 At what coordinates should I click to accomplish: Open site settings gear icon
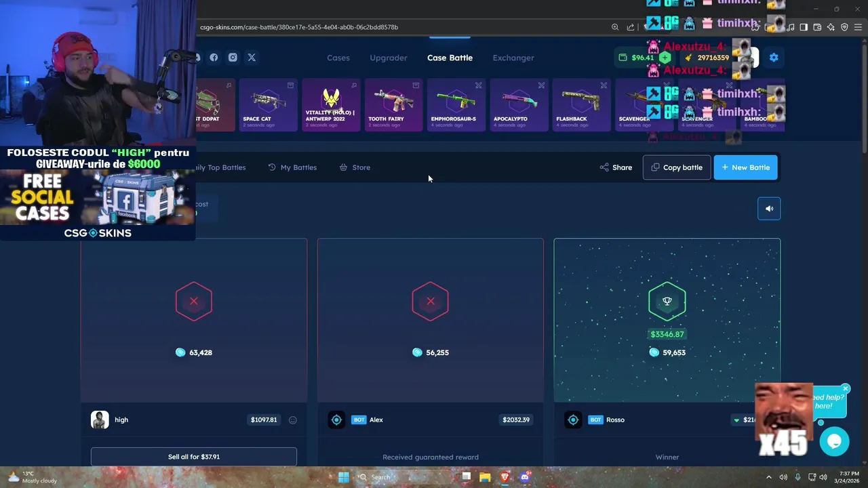pos(774,58)
